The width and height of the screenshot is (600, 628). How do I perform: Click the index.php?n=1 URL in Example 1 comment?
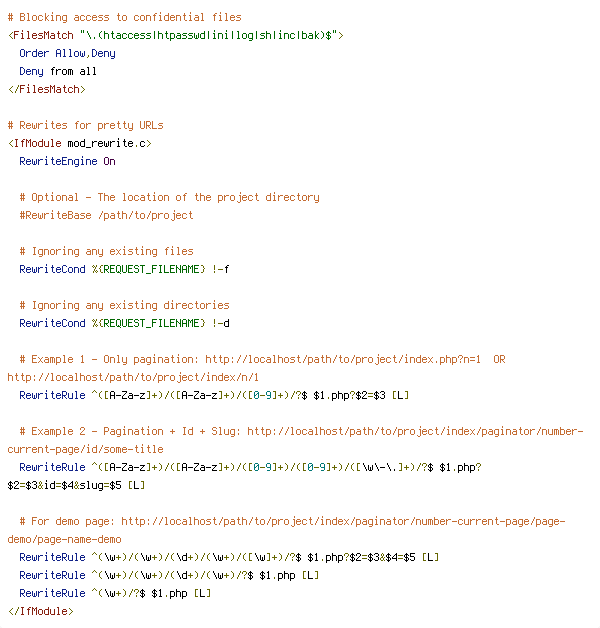click(343, 360)
